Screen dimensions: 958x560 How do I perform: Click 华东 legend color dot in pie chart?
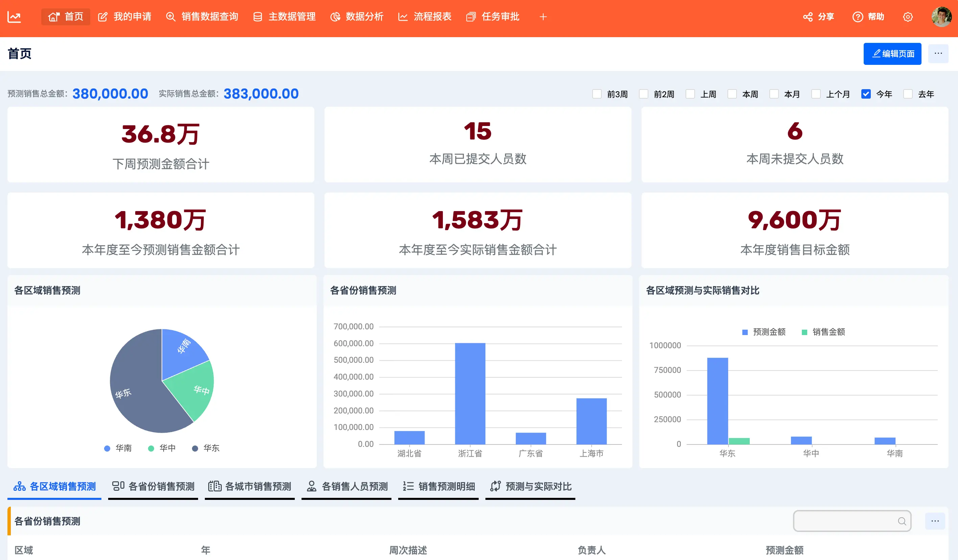pyautogui.click(x=195, y=448)
